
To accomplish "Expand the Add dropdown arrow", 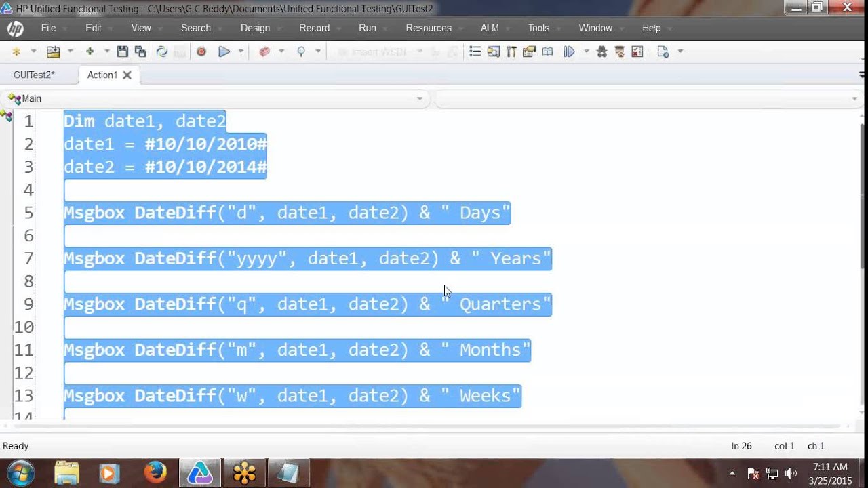I will (106, 52).
